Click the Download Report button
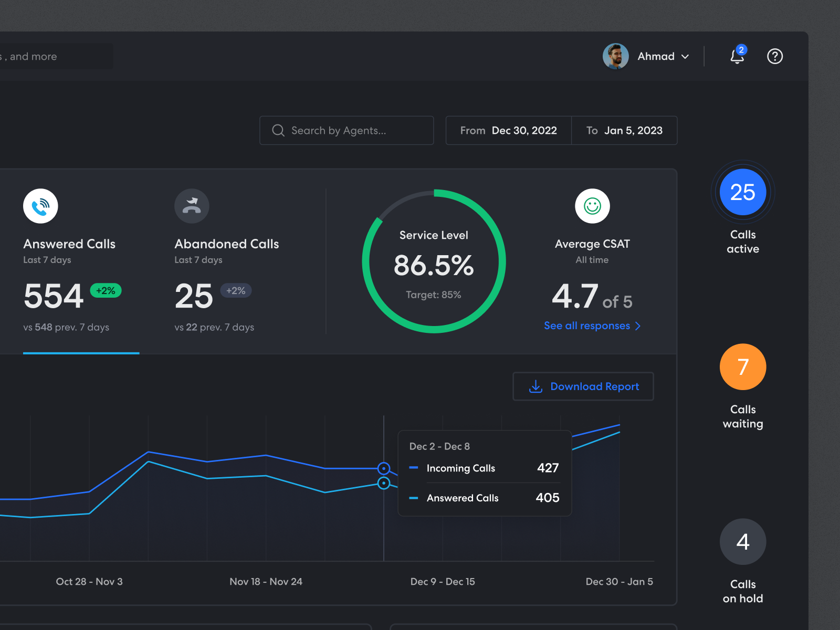 [583, 386]
